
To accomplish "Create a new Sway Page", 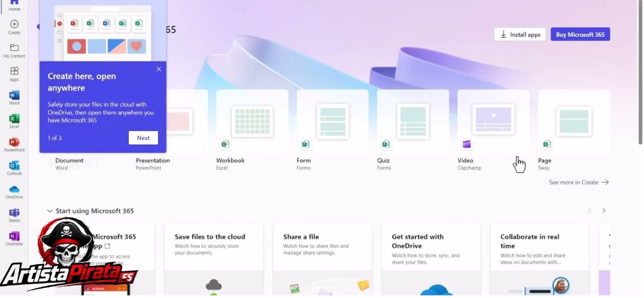I will 574,130.
